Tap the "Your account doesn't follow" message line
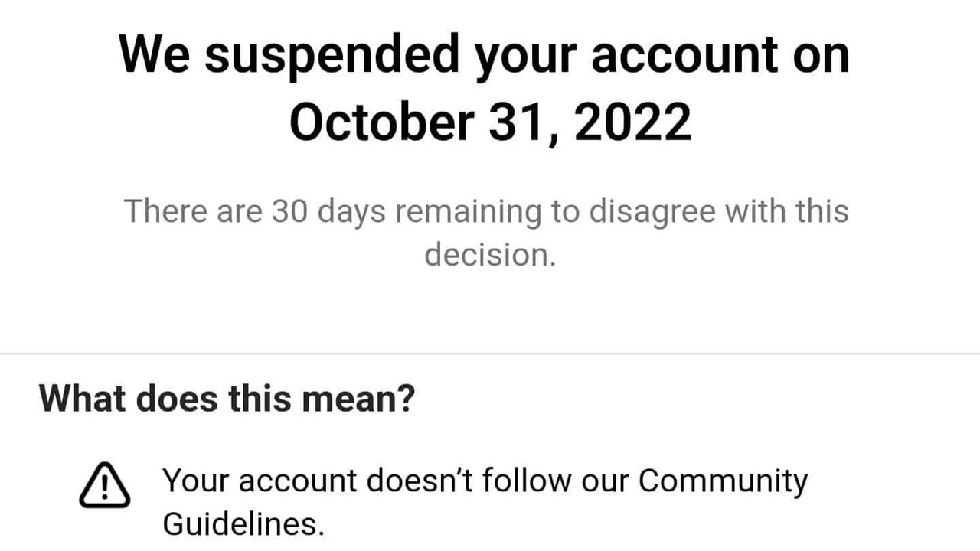 485,481
